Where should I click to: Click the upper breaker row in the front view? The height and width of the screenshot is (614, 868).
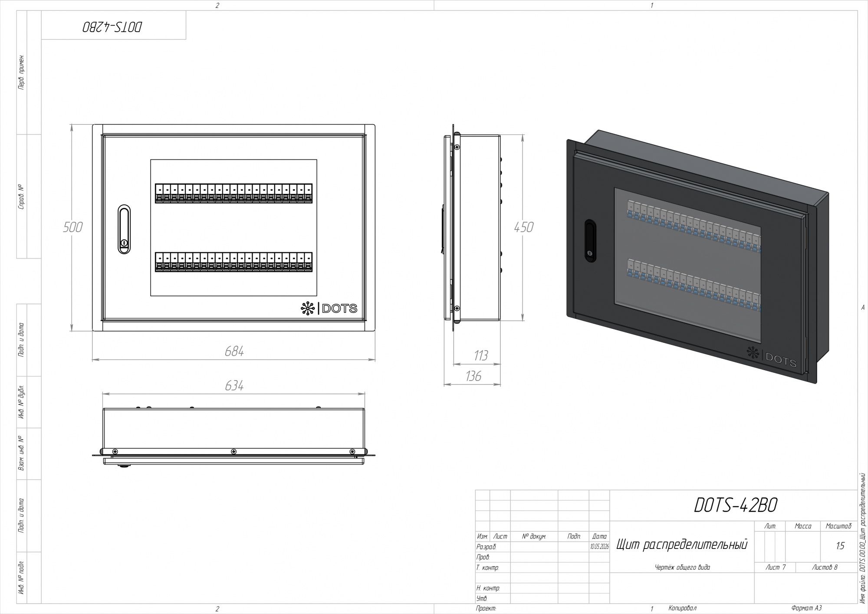pos(233,194)
